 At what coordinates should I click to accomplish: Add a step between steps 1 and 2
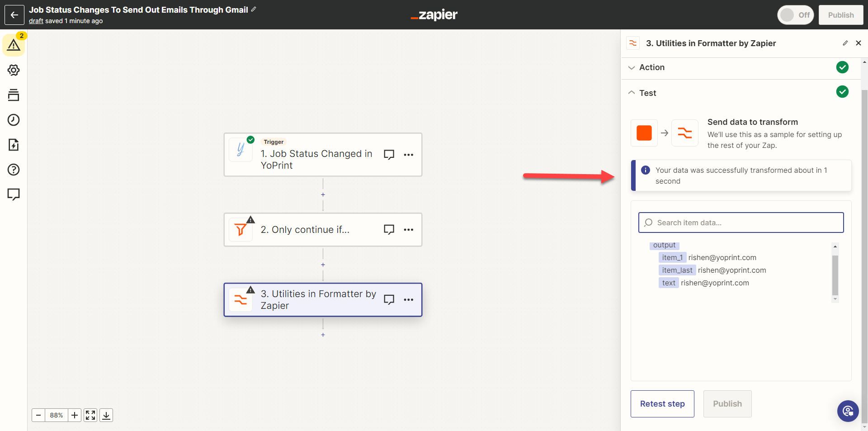(x=323, y=194)
